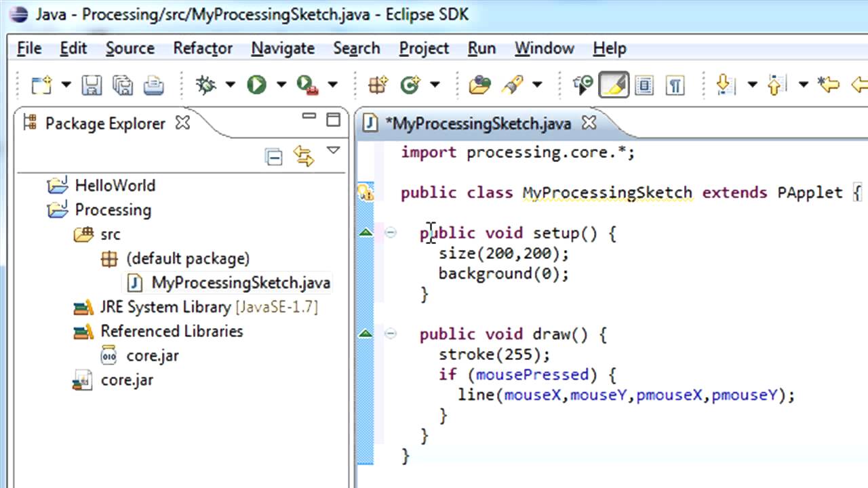The height and width of the screenshot is (488, 868).
Task: Open the Debug dropdown arrow
Action: tap(230, 85)
